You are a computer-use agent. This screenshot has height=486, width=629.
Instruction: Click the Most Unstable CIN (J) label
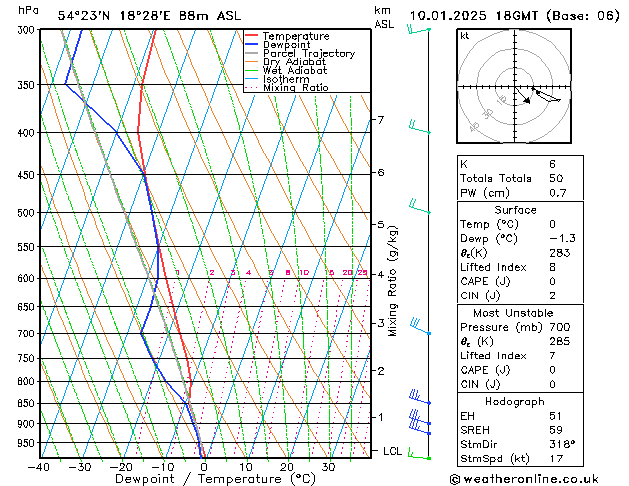click(480, 385)
